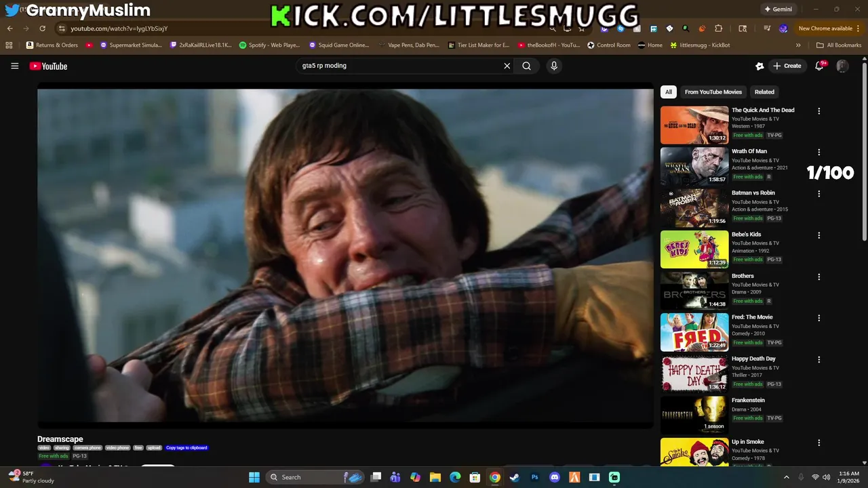Open the Windows Start menu
Viewport: 868px width, 488px height.
(x=254, y=477)
